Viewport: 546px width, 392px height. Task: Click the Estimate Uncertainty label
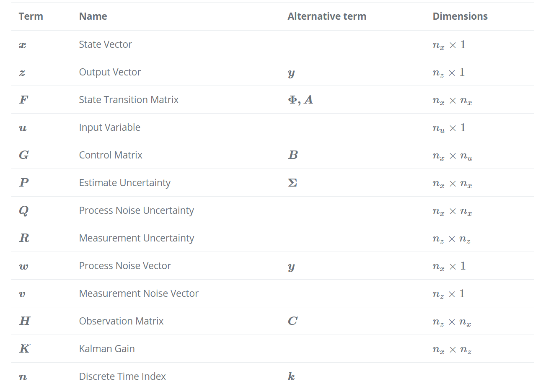(124, 183)
